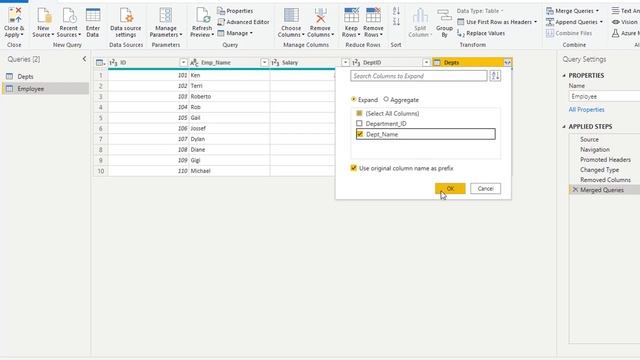Click the Emp_Name cell with Roberto
Screen dimensions: 640x360
[x=229, y=97]
